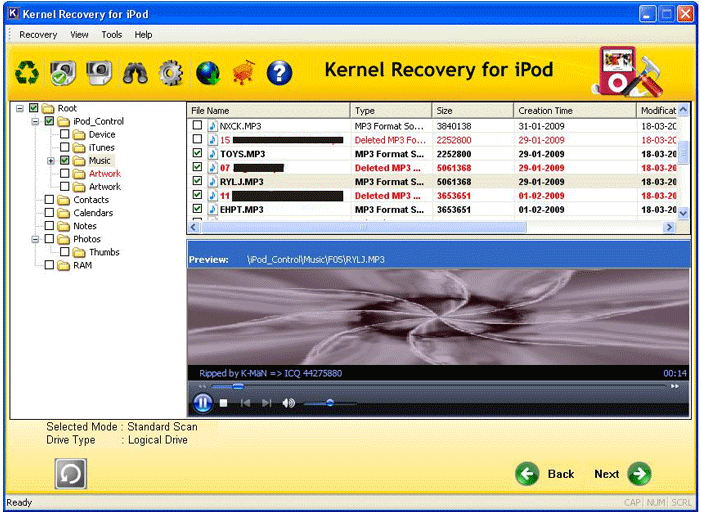Uncheck the TOYS.MP3 file checkbox
701x514 pixels.
click(x=197, y=153)
